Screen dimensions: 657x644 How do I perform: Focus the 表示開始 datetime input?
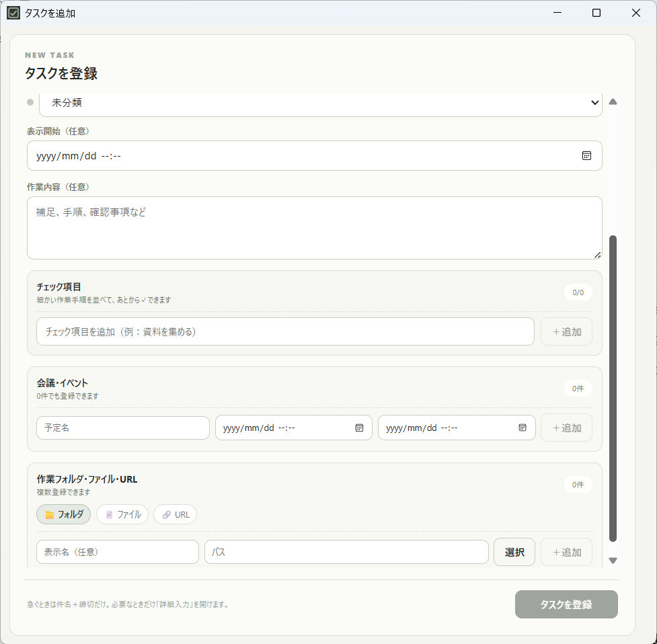[x=315, y=156]
